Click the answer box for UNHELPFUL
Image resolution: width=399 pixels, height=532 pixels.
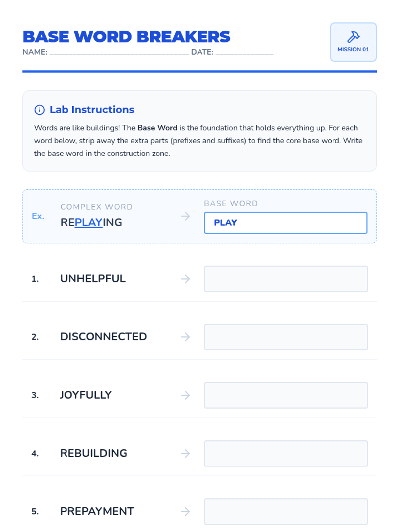tap(286, 279)
